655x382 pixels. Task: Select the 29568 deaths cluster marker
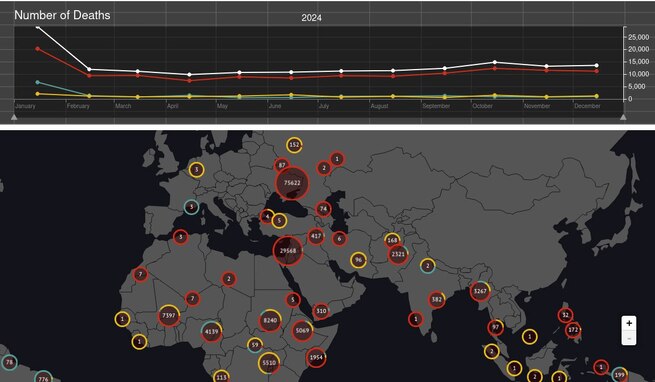[x=288, y=251]
